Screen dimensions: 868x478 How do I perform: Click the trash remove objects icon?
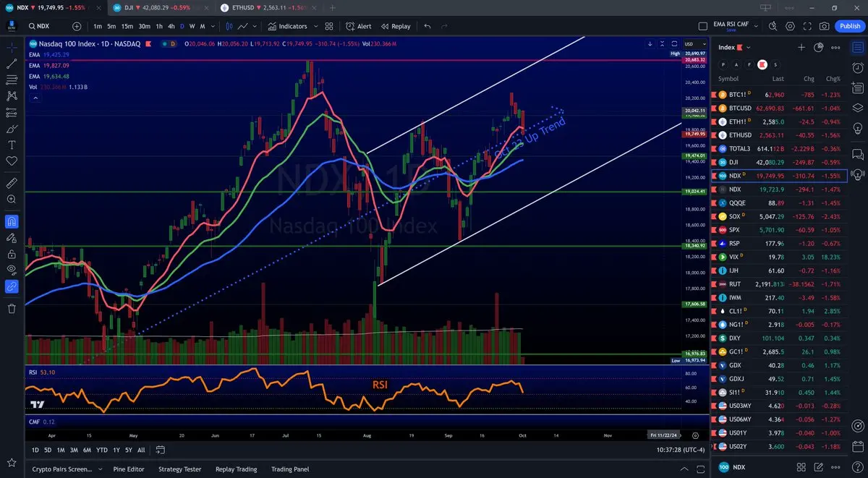[x=12, y=309]
